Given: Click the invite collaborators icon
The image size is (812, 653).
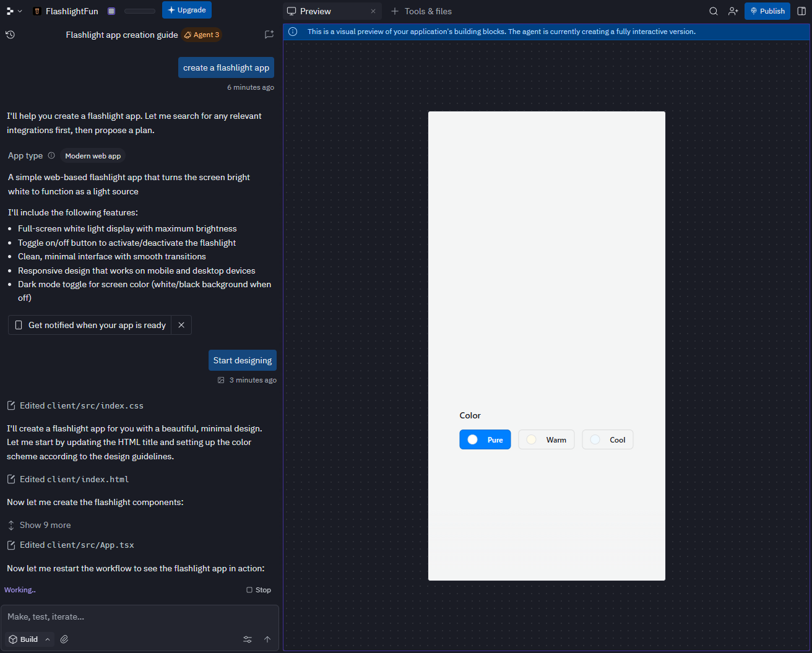Looking at the screenshot, I should 733,11.
